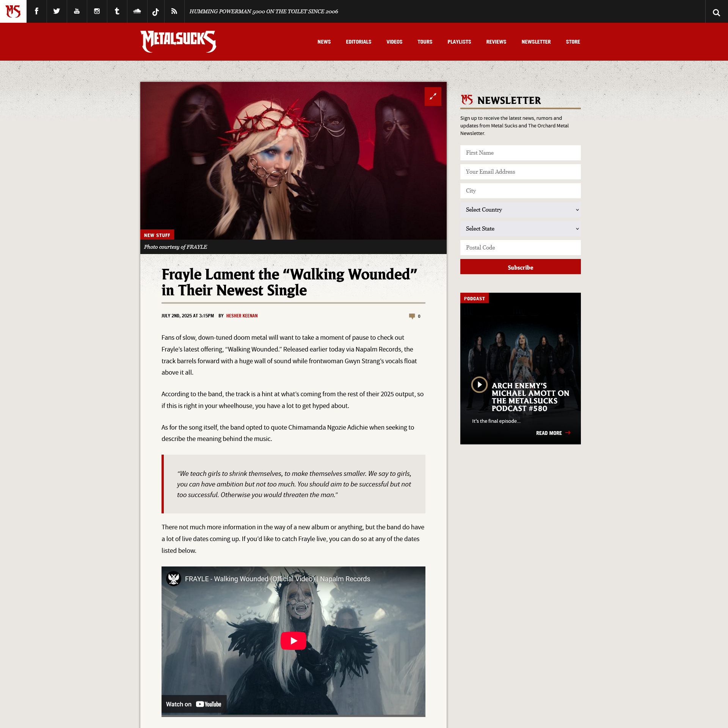Click the Adichie blockquote text

point(294,484)
